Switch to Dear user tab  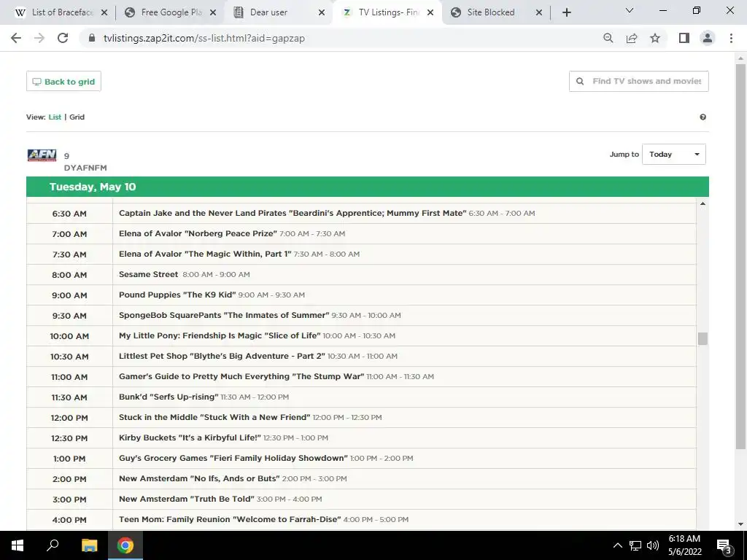point(278,12)
